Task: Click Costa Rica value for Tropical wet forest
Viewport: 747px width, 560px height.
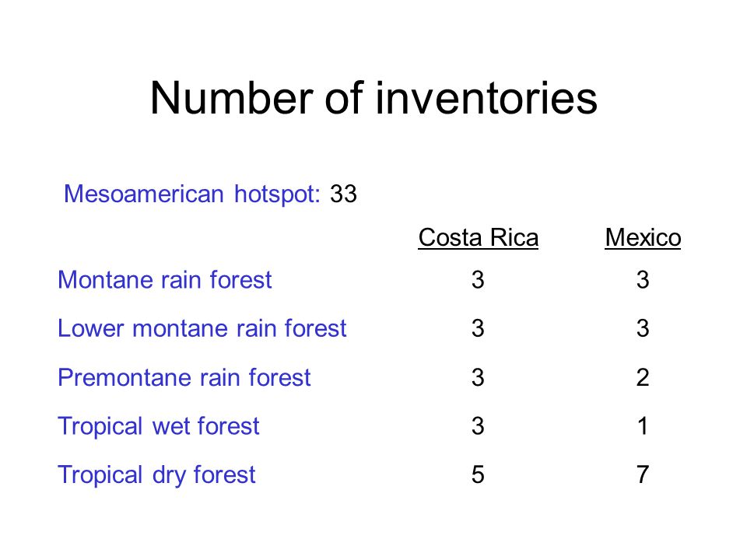Action: 478,426
